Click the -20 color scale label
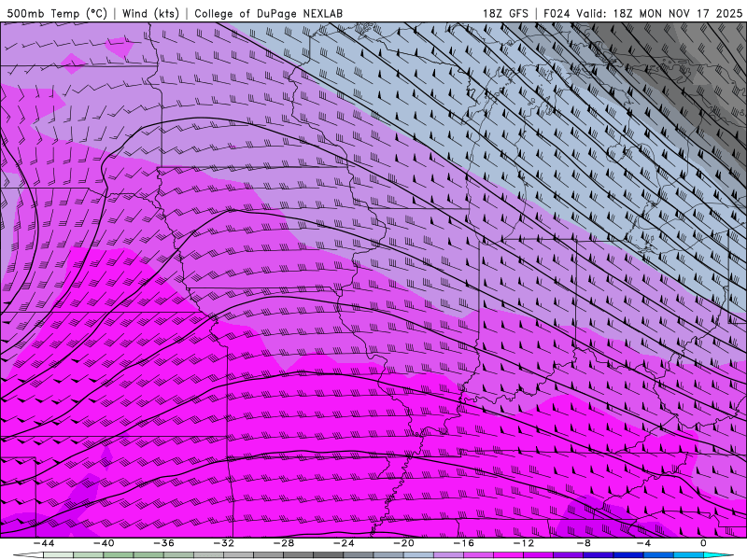 point(403,543)
